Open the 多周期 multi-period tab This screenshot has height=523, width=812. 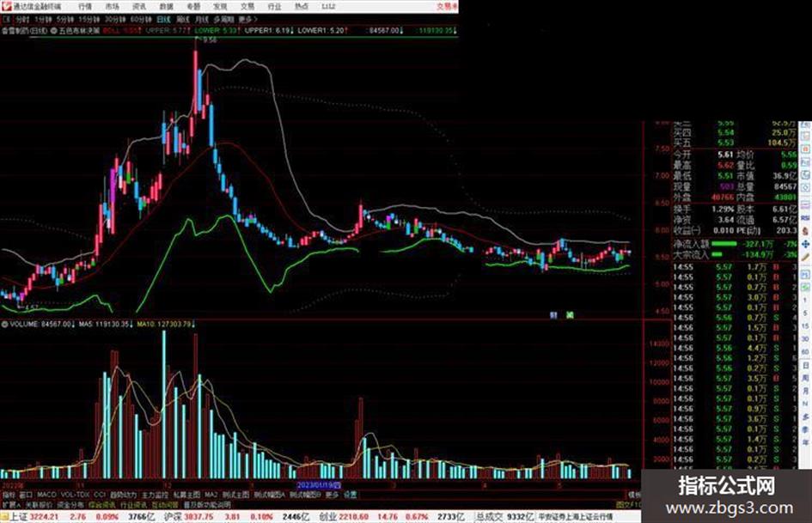(x=223, y=20)
